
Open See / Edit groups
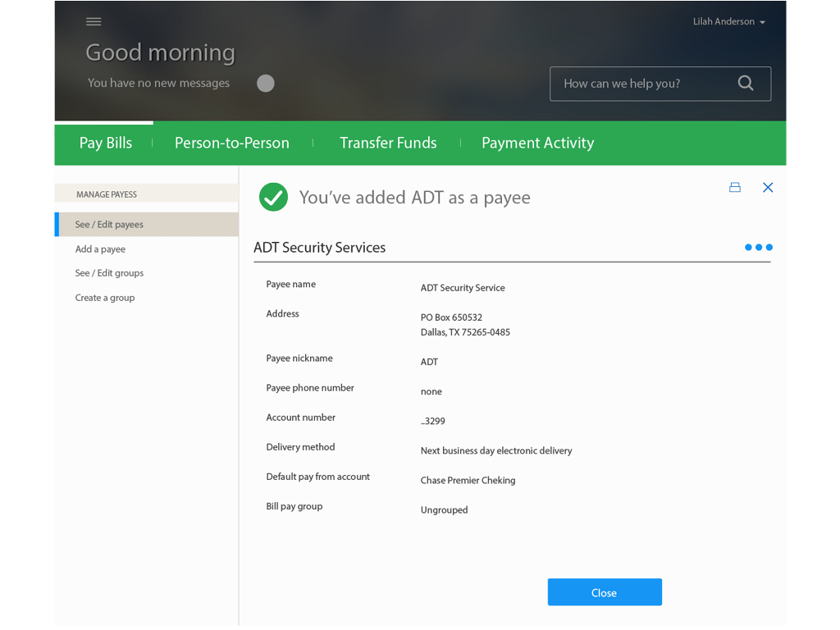point(109,273)
